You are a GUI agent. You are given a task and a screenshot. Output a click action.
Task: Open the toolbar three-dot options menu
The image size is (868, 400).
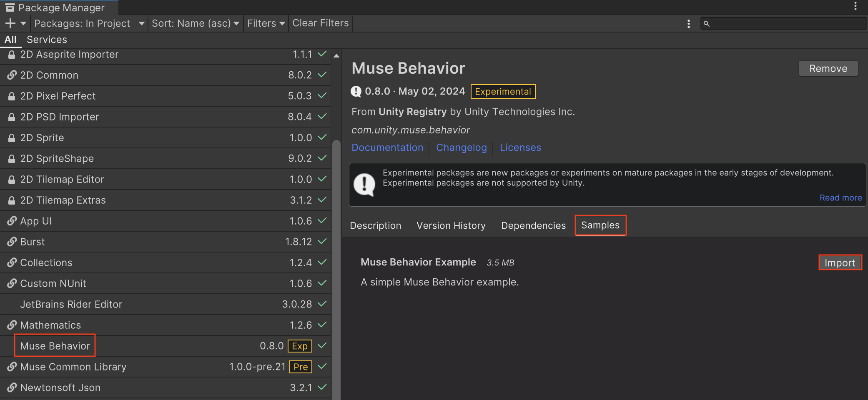click(x=688, y=24)
